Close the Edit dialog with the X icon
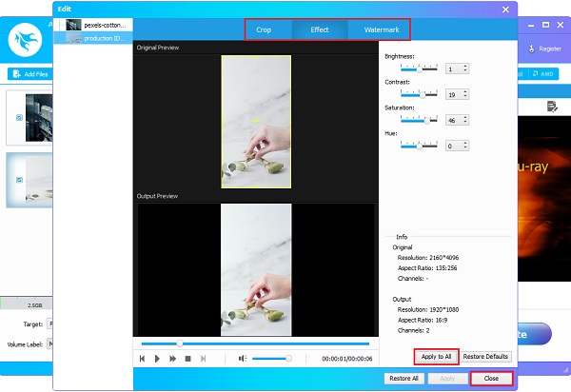Viewport: 571px width, 392px height. point(505,10)
